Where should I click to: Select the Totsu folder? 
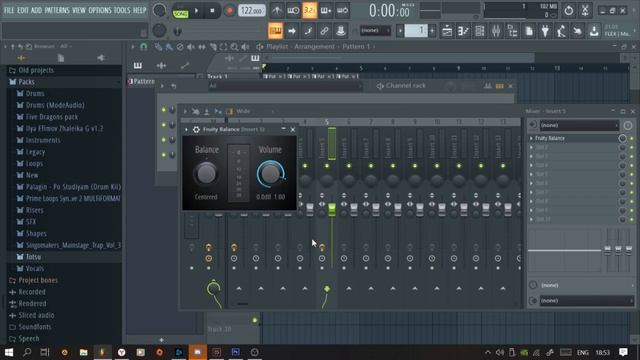tap(33, 257)
